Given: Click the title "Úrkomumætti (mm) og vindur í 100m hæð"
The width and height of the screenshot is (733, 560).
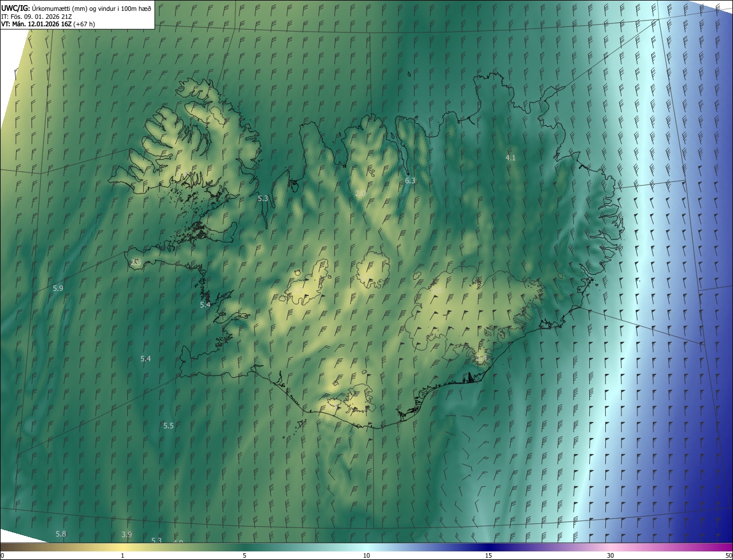Looking at the screenshot, I should [x=91, y=7].
